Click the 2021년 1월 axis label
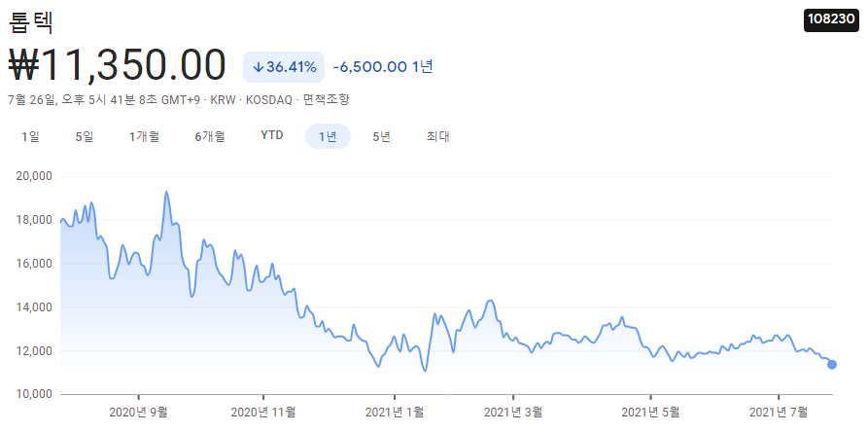868x432 pixels. 394,413
